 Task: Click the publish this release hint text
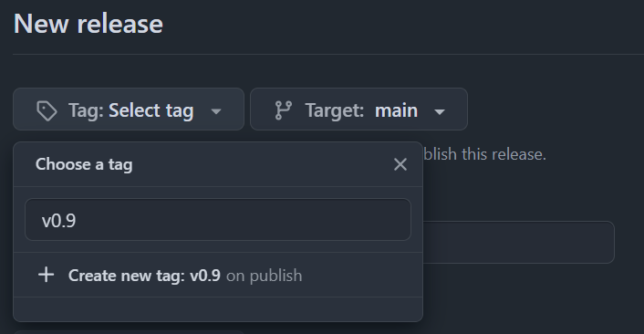484,154
